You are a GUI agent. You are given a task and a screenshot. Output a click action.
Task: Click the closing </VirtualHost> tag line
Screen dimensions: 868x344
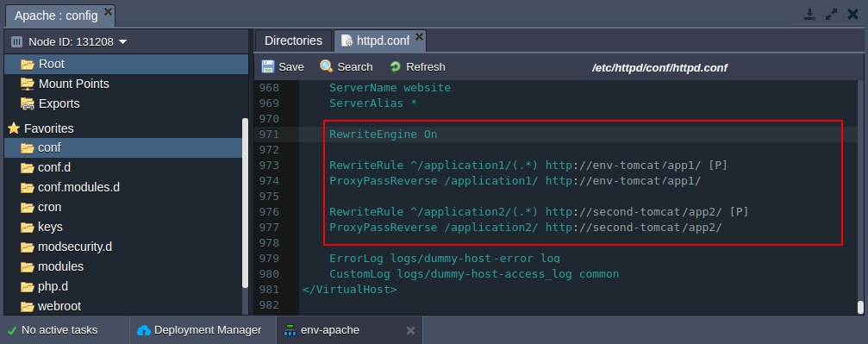point(350,289)
